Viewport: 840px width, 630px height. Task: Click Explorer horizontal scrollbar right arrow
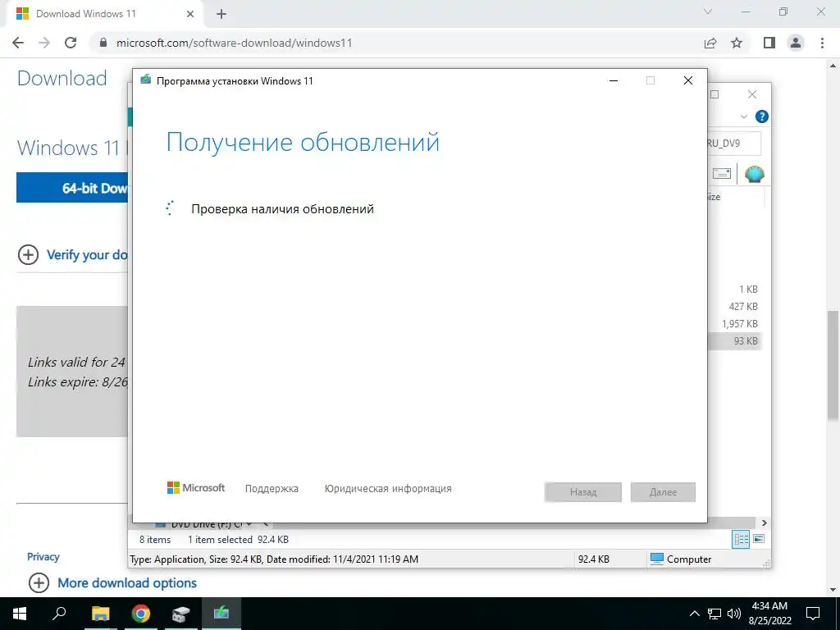click(x=764, y=523)
